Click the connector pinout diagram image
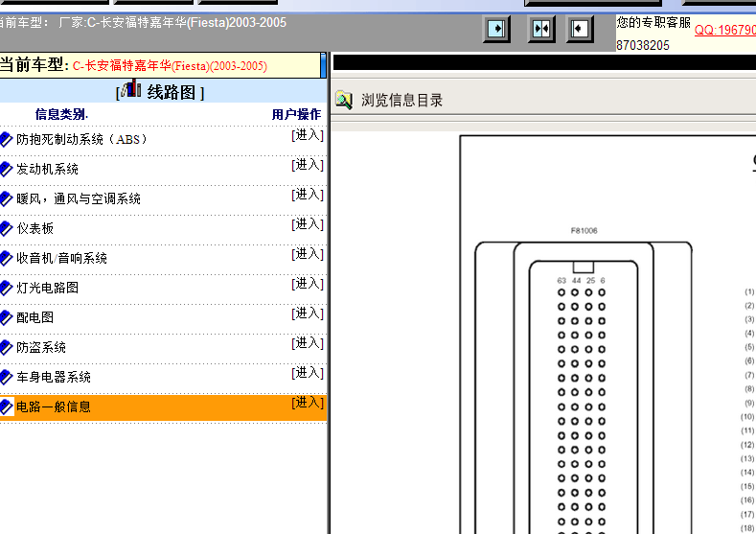Viewport: 756px width, 534px height. [x=607, y=335]
